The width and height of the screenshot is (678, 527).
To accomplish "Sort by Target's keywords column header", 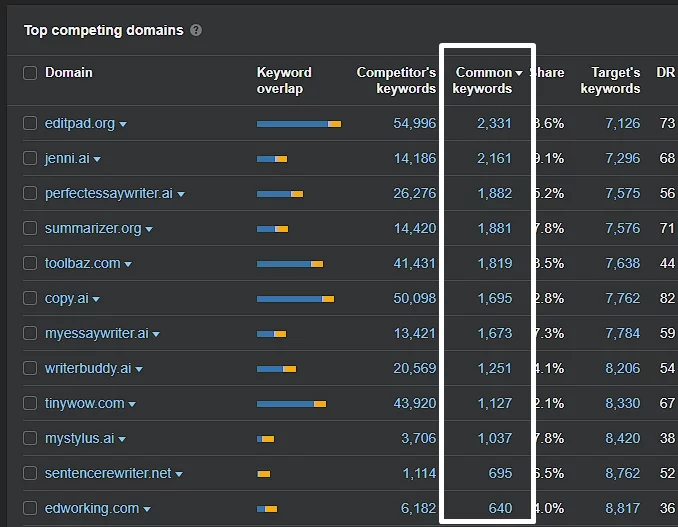I will [x=610, y=80].
